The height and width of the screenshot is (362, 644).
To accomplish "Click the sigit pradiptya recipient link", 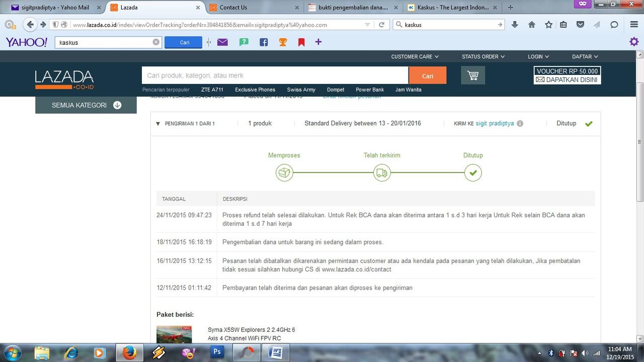I will (x=495, y=123).
